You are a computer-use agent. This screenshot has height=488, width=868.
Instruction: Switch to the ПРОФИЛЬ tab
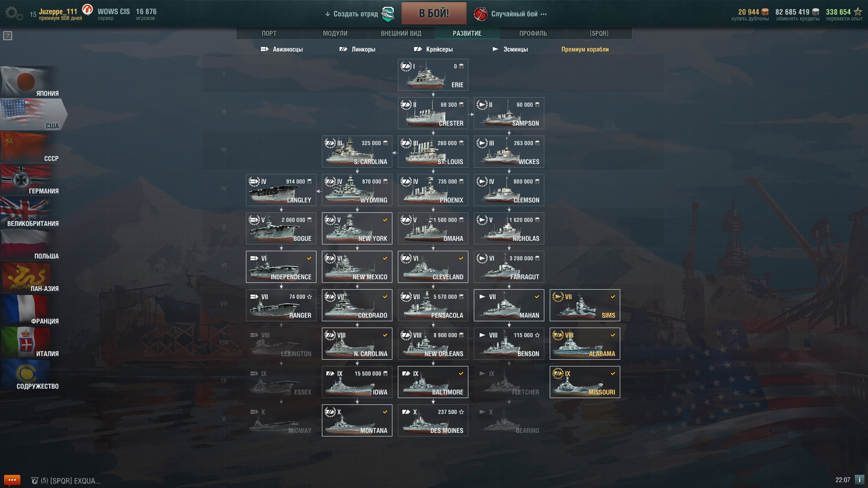[x=533, y=33]
